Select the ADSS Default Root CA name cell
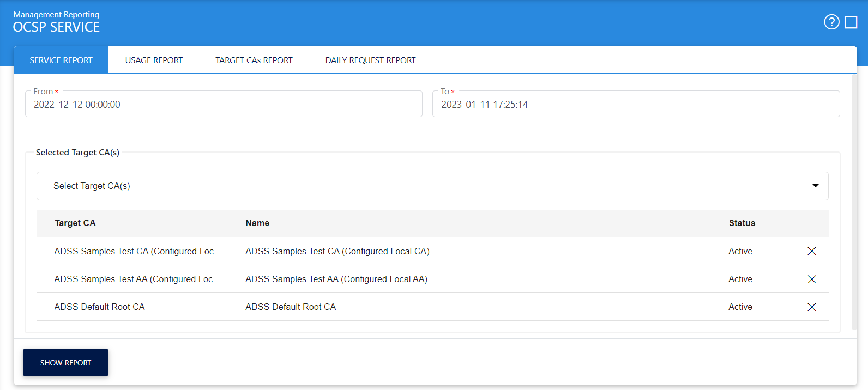 coord(291,307)
